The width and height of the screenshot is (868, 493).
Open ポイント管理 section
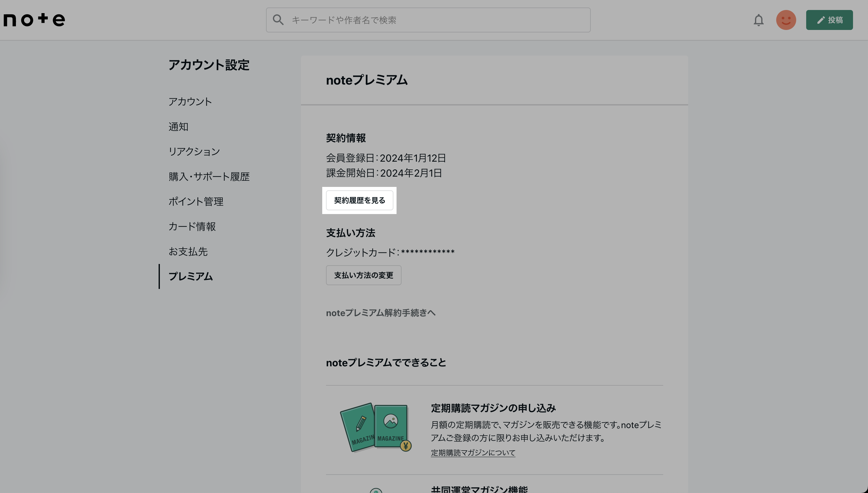196,202
